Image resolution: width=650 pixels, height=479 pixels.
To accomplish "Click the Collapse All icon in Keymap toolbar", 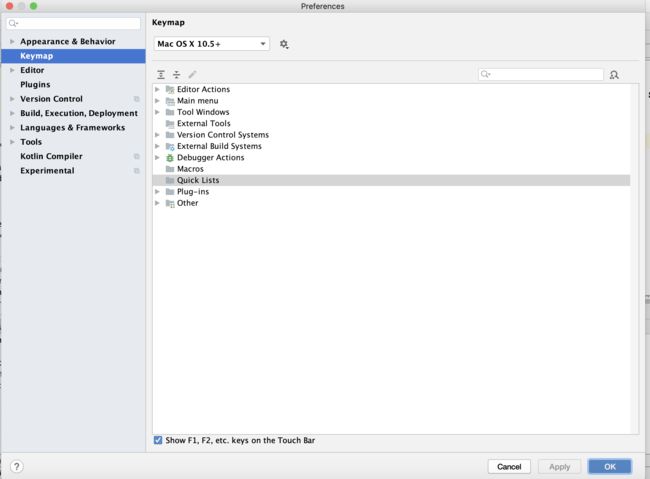I will [177, 75].
